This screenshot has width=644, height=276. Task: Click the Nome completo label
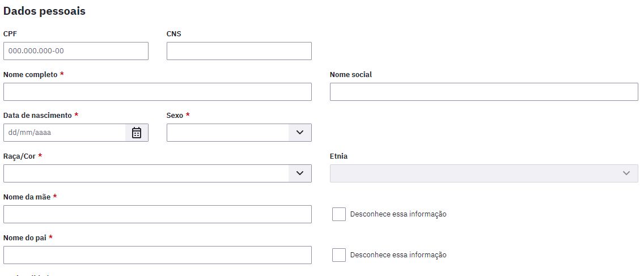[31, 75]
